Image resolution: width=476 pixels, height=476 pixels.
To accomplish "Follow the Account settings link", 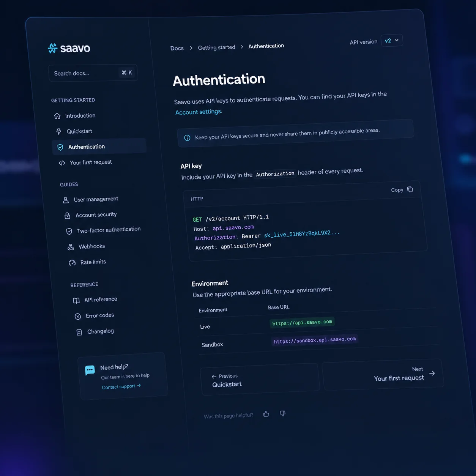I will (199, 112).
